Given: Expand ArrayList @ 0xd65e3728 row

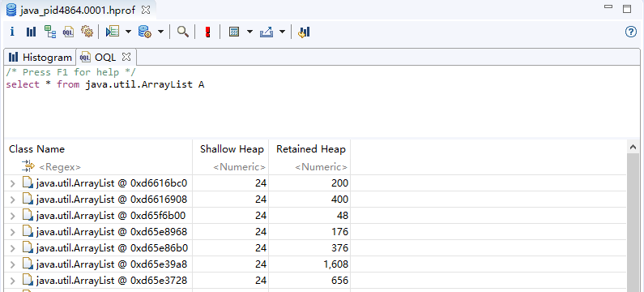Looking at the screenshot, I should (13, 281).
